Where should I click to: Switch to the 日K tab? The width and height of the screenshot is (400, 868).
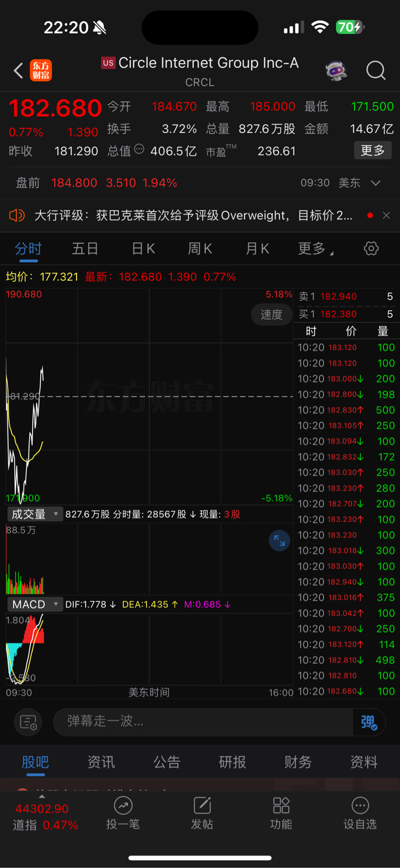tap(143, 249)
